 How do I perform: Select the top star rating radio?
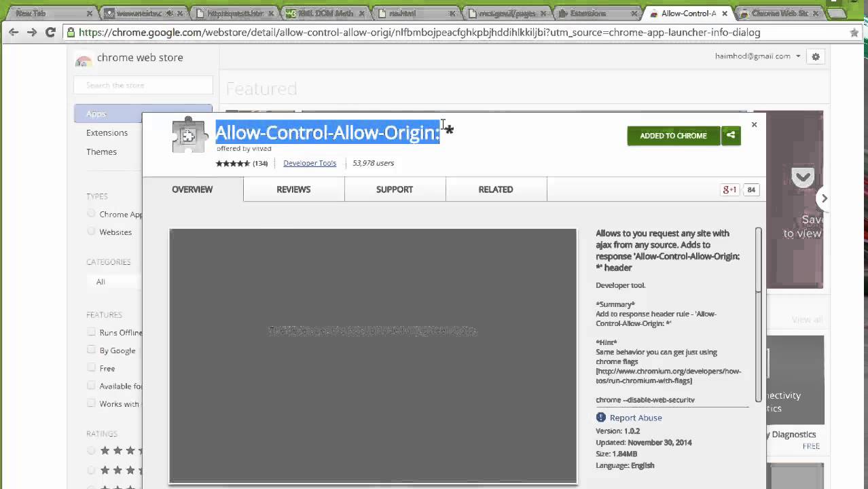(91, 450)
